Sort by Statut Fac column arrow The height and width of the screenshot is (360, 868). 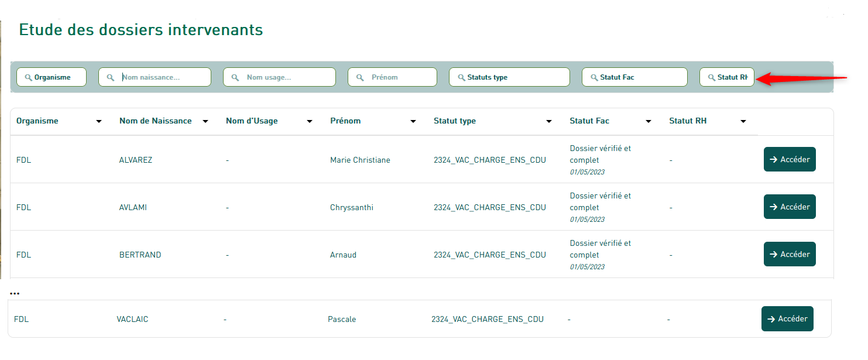[649, 122]
